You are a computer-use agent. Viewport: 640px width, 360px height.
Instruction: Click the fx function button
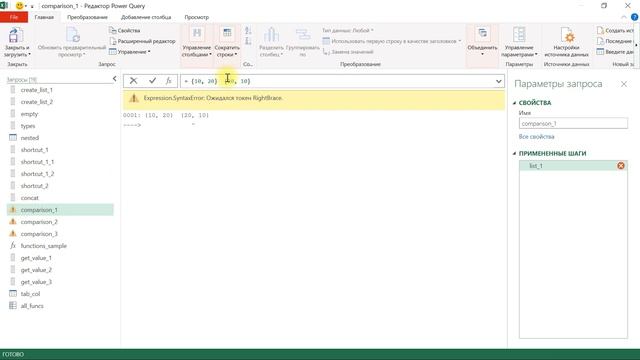169,81
